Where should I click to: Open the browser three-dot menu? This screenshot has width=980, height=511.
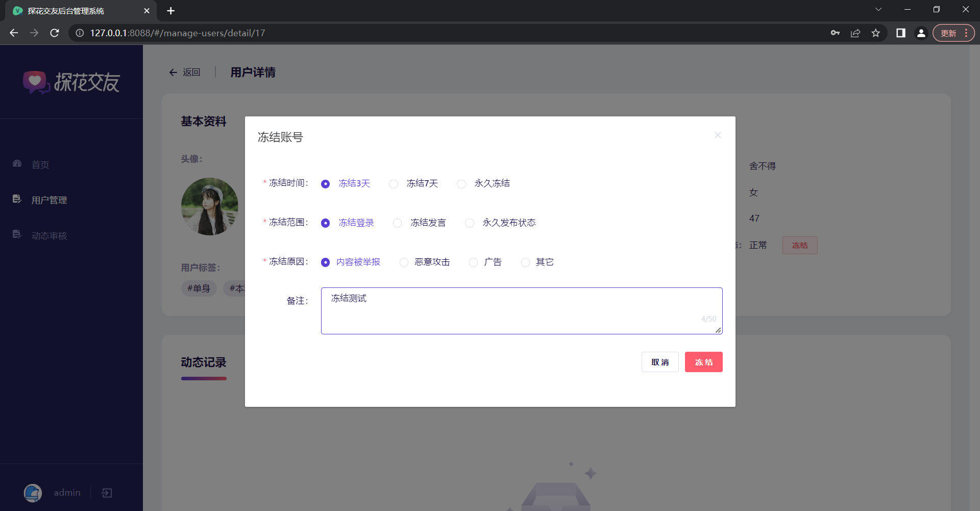[966, 33]
